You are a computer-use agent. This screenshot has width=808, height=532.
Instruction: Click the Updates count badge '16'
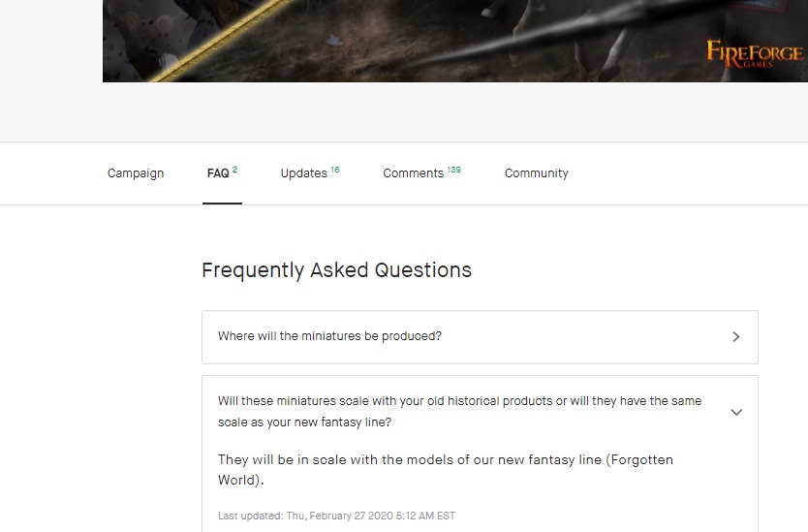pyautogui.click(x=335, y=170)
